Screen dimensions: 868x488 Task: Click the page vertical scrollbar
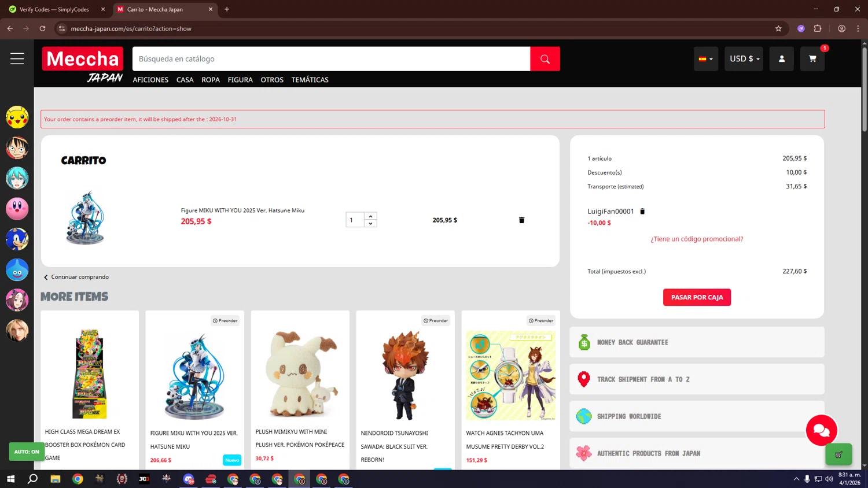[x=865, y=89]
